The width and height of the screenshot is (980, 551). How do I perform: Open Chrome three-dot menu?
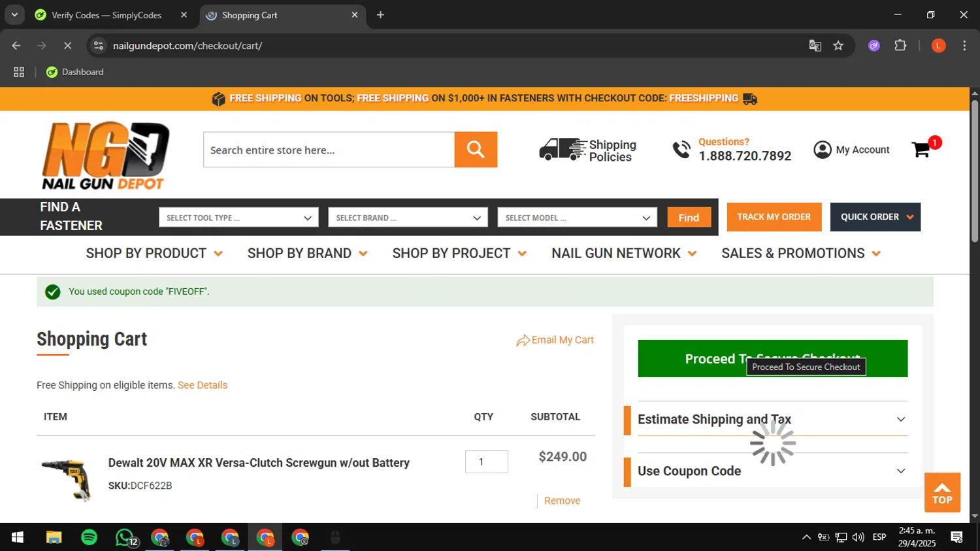964,46
